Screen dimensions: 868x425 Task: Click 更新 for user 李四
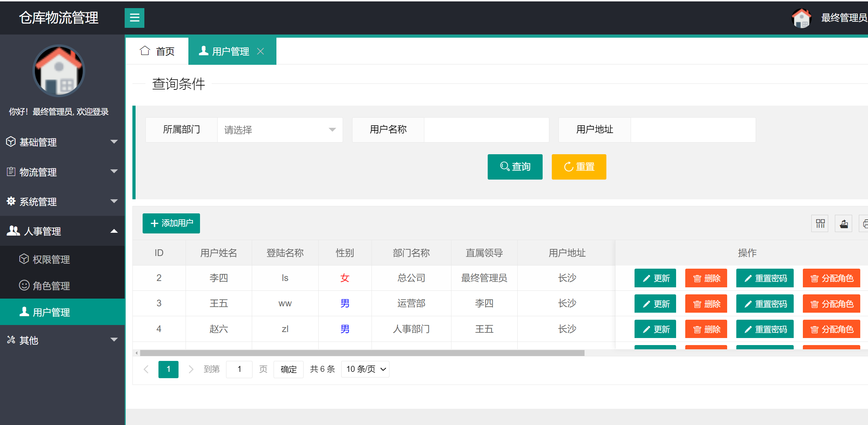pos(655,278)
